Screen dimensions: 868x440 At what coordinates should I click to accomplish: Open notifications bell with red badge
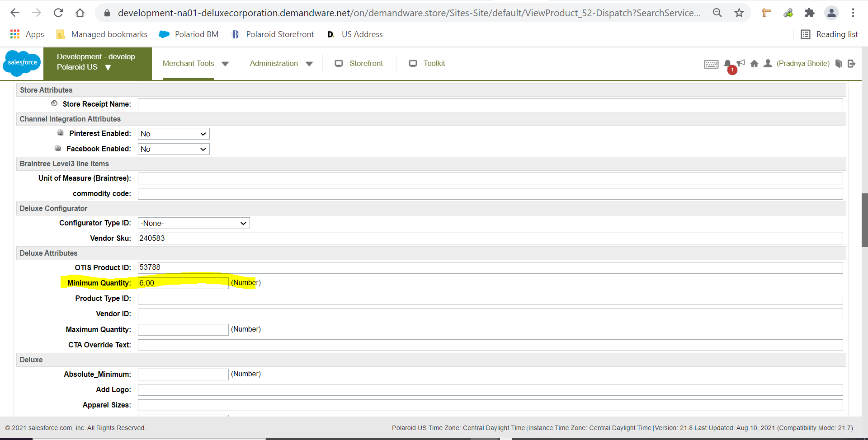point(727,64)
